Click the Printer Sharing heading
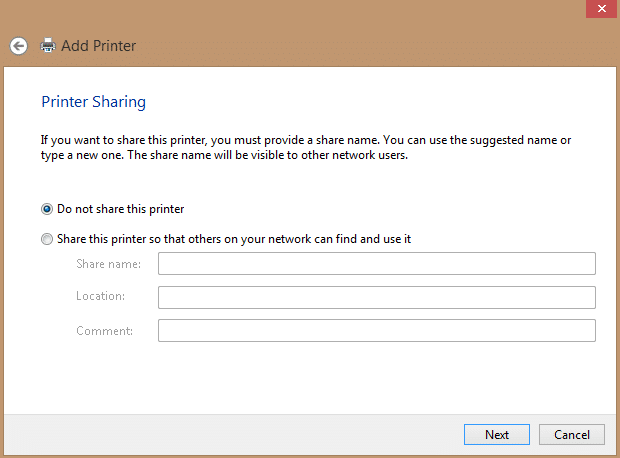Screen dimensions: 620x458 point(94,102)
